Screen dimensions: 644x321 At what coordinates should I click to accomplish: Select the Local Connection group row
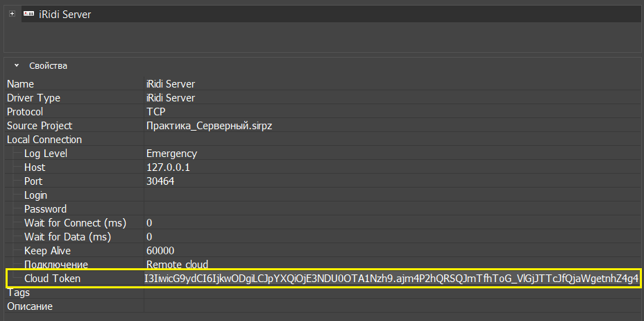pyautogui.click(x=44, y=140)
